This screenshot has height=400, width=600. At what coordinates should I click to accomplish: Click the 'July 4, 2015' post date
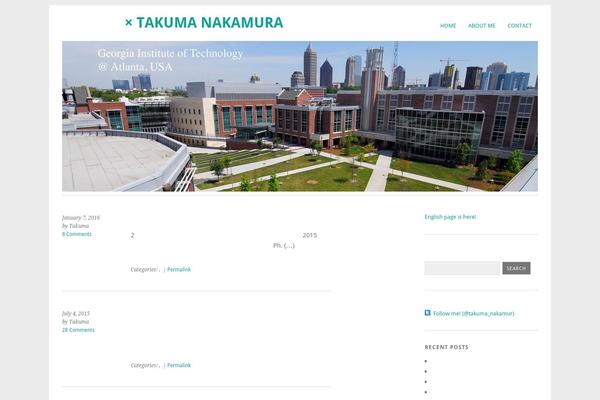tap(76, 313)
